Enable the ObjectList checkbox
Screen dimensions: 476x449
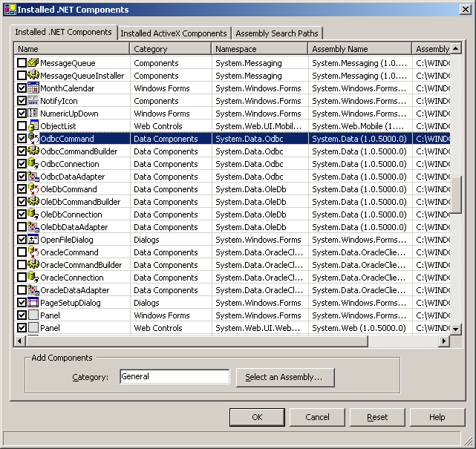pos(22,126)
